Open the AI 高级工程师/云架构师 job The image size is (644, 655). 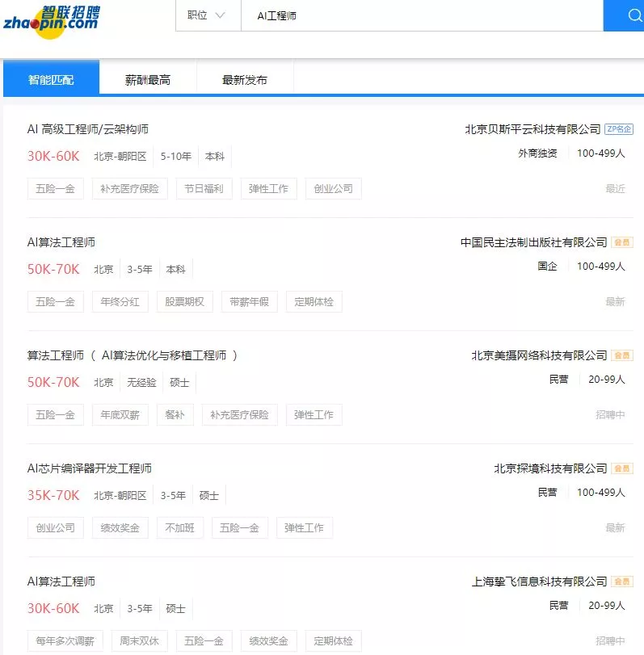88,129
